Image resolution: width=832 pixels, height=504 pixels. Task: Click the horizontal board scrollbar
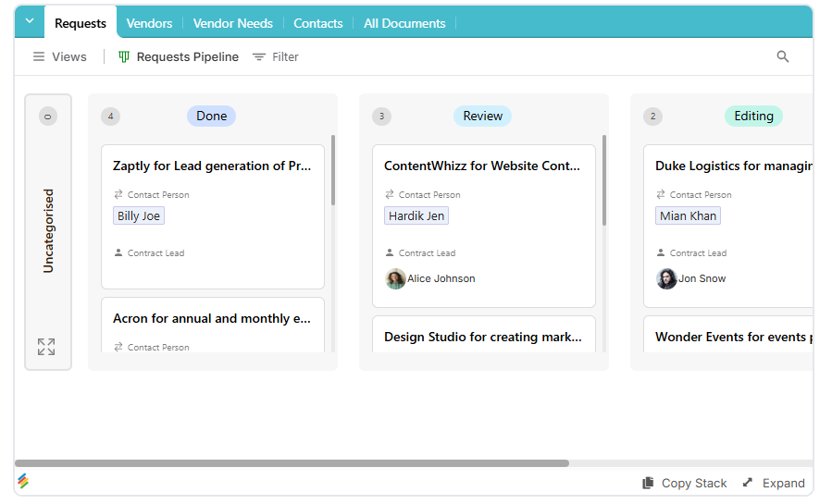[292, 463]
